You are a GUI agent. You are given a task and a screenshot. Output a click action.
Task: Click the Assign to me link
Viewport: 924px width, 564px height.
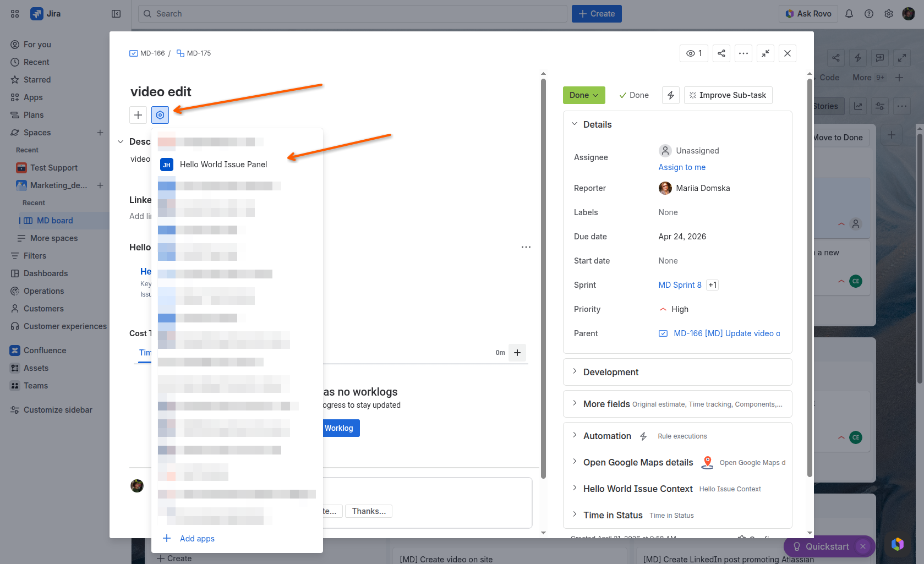[x=682, y=167]
